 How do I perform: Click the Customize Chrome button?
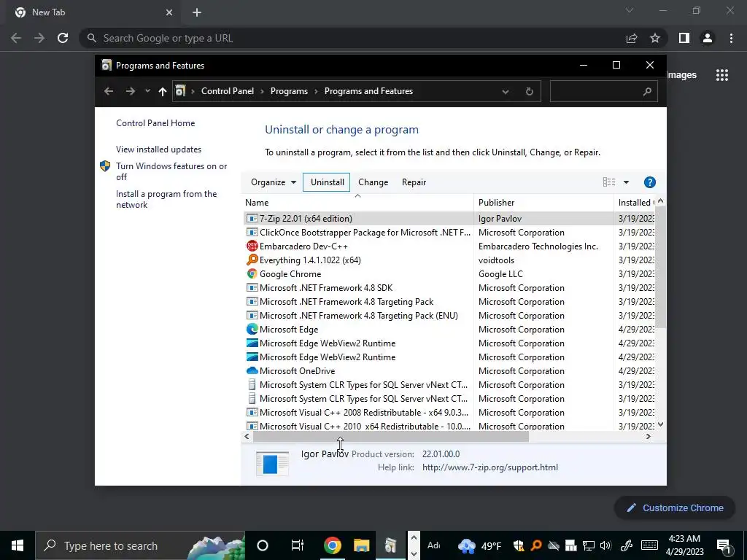pyautogui.click(x=675, y=507)
